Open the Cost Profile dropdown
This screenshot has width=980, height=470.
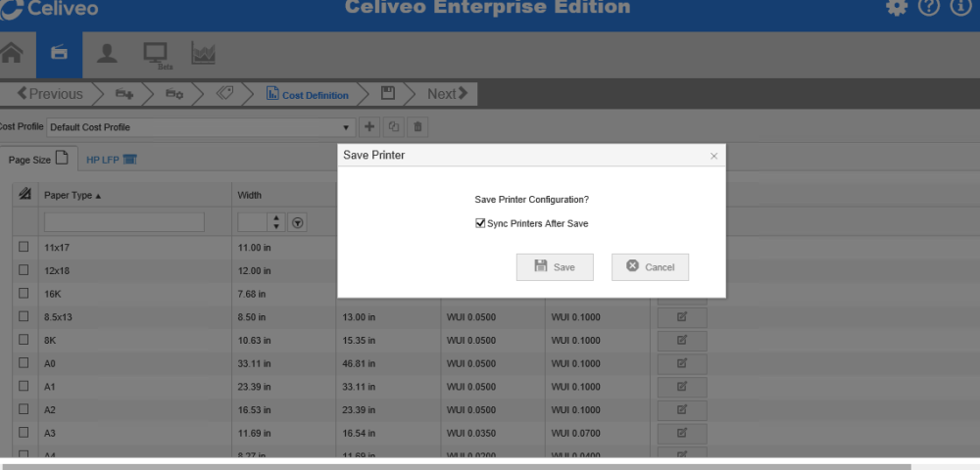(x=201, y=127)
